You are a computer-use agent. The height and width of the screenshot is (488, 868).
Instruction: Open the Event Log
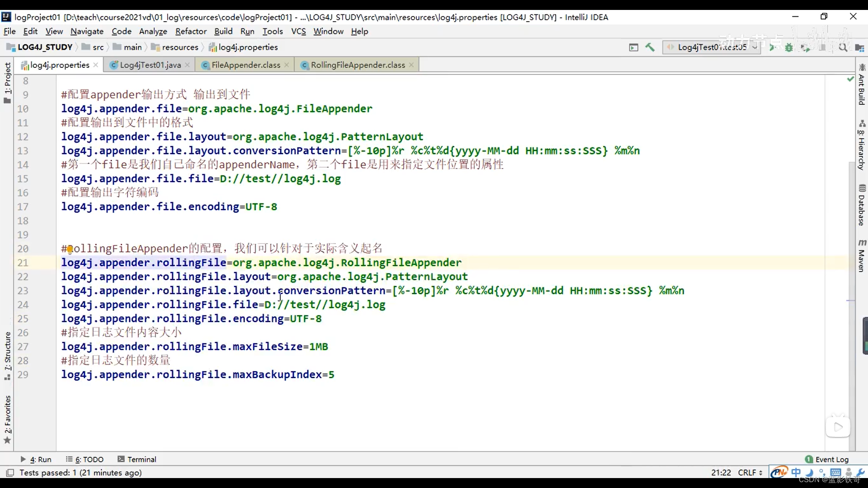point(827,459)
